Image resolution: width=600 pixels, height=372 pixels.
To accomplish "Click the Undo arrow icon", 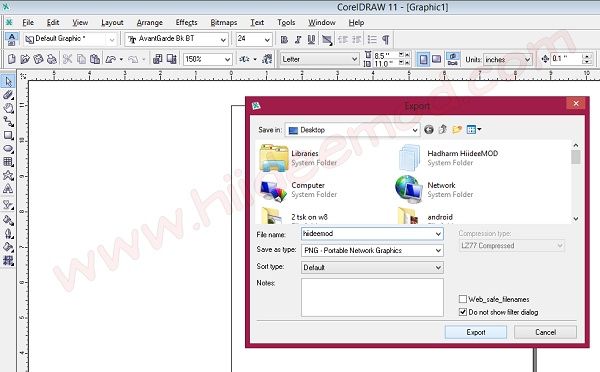I will pos(111,59).
